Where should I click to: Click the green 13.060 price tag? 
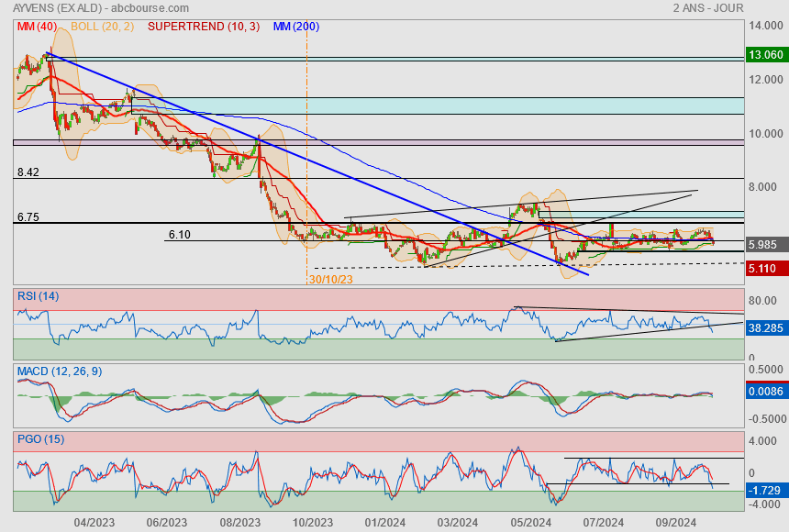[x=766, y=55]
